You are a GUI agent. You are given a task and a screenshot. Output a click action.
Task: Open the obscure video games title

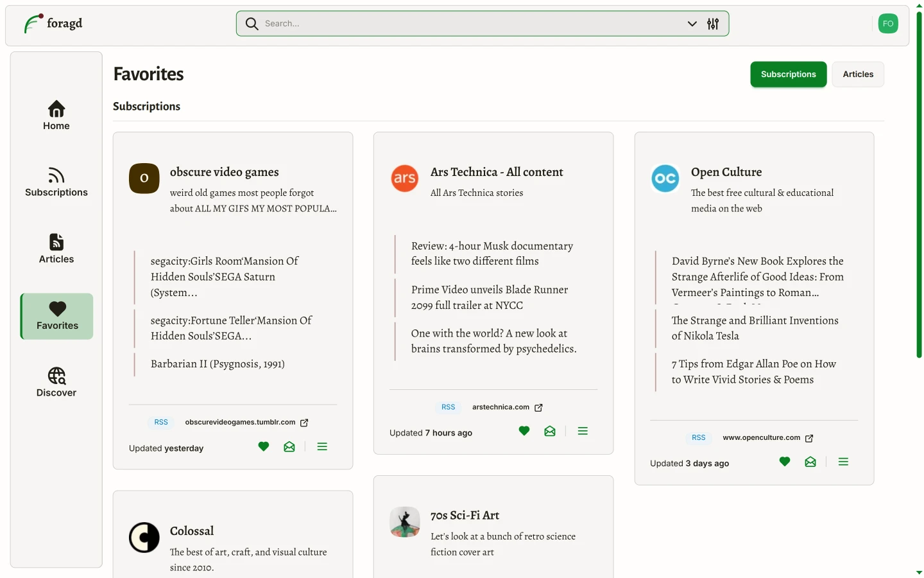point(225,172)
